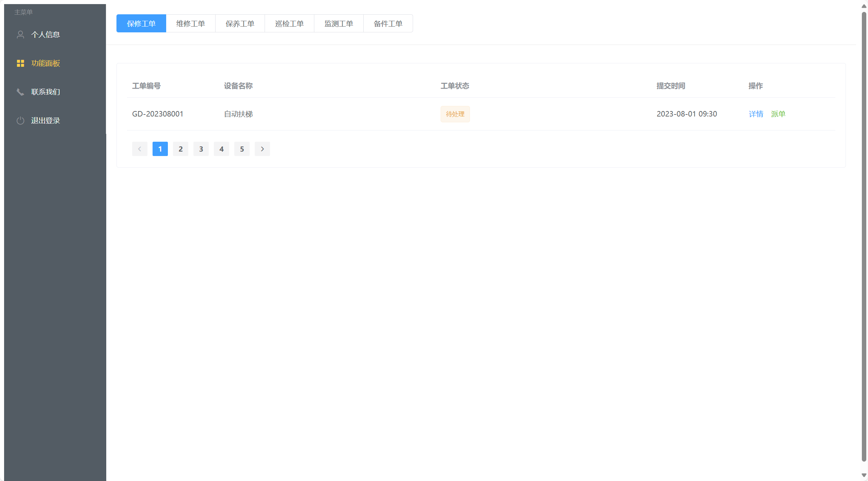The width and height of the screenshot is (868, 481).
Task: Click the 待处理 status tag
Action: coord(455,114)
